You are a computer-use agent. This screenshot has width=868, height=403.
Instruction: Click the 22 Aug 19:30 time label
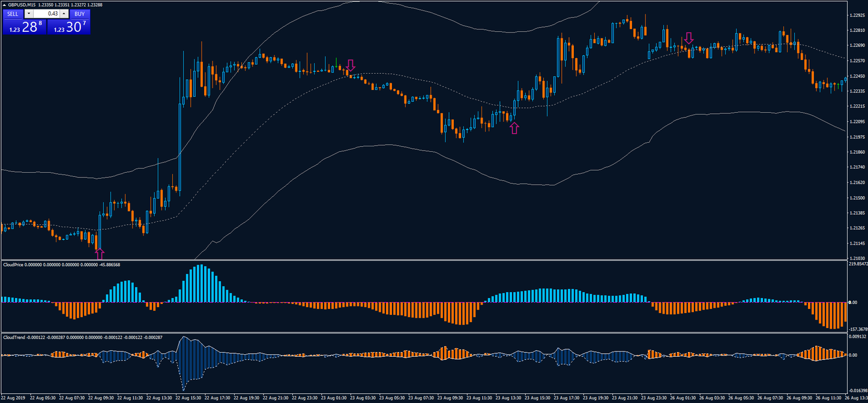[x=246, y=398]
